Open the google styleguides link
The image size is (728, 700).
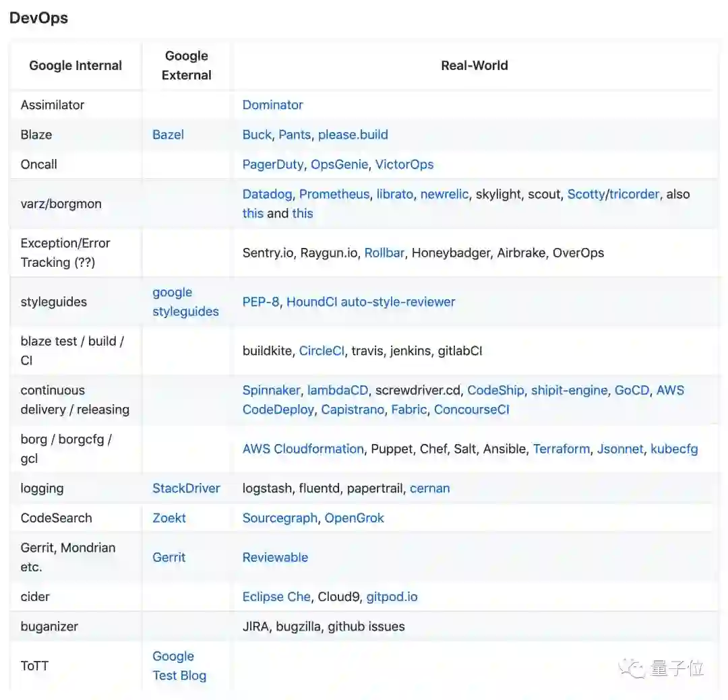[x=185, y=302]
